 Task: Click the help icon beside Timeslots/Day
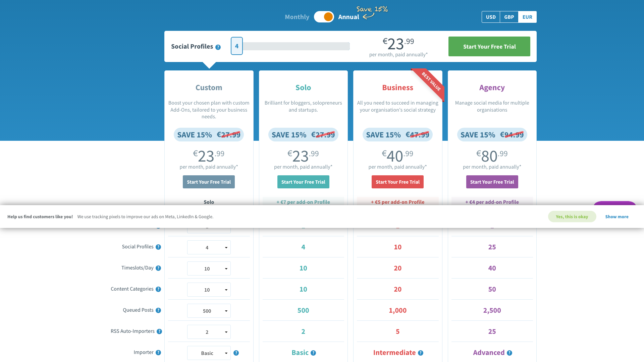[159, 268]
